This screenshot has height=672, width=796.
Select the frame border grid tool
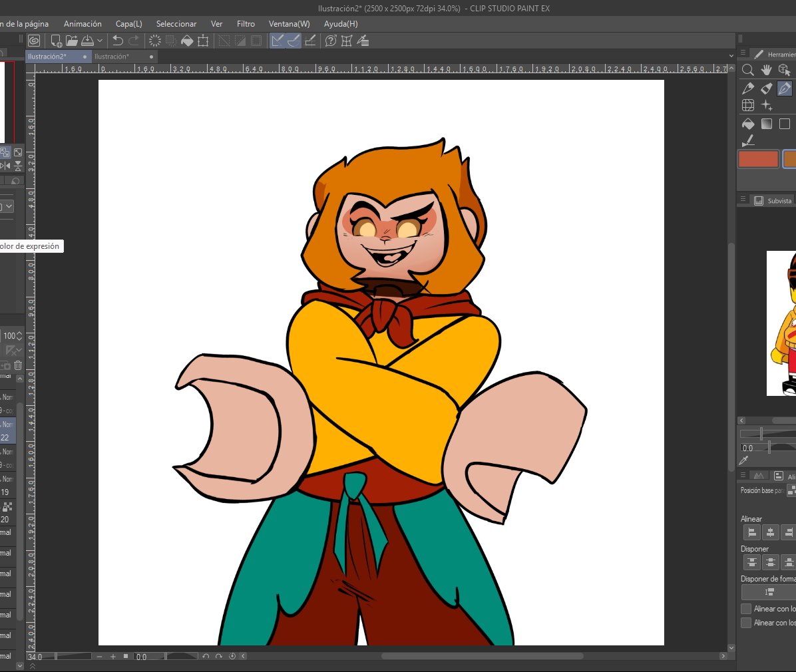pos(748,106)
